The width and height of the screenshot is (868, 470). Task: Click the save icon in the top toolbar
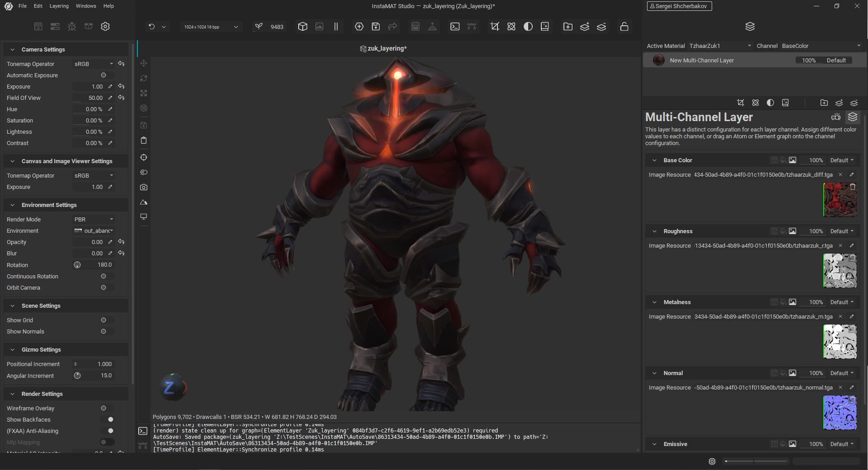click(376, 27)
